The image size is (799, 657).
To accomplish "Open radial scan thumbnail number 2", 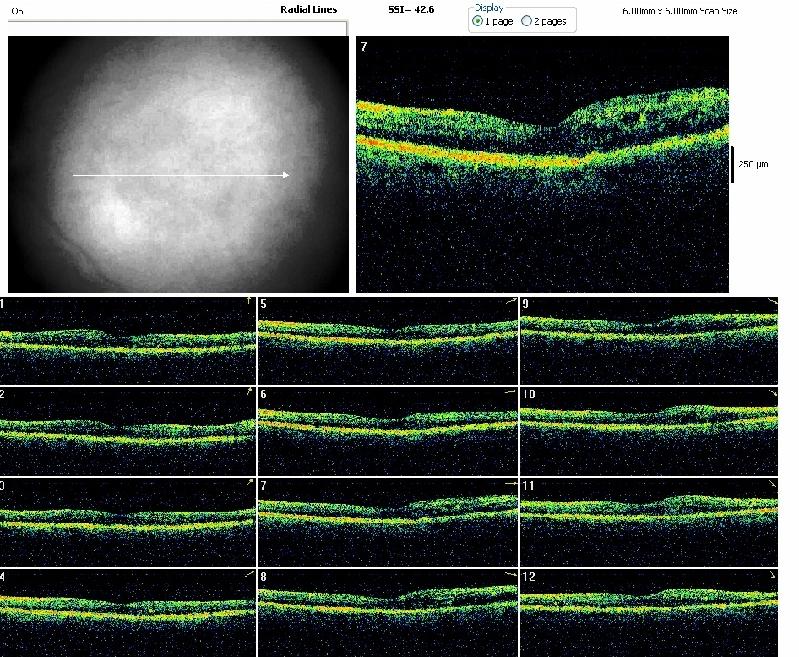I will 128,430.
